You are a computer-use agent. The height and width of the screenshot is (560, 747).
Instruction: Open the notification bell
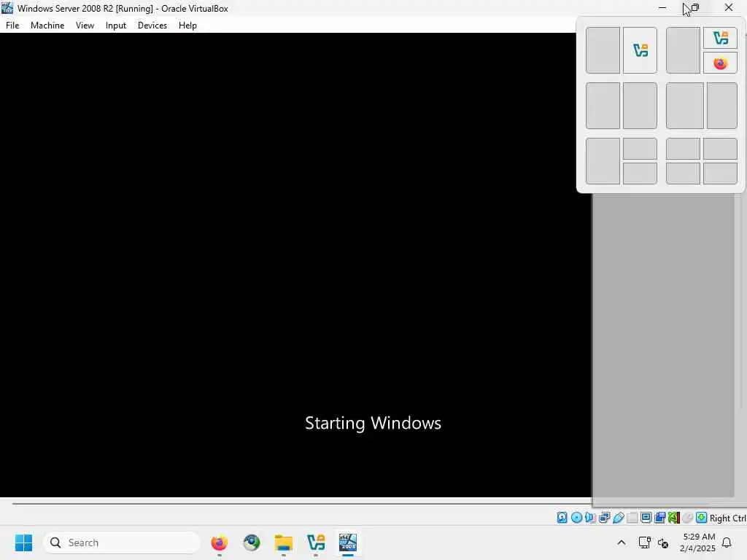[727, 542]
